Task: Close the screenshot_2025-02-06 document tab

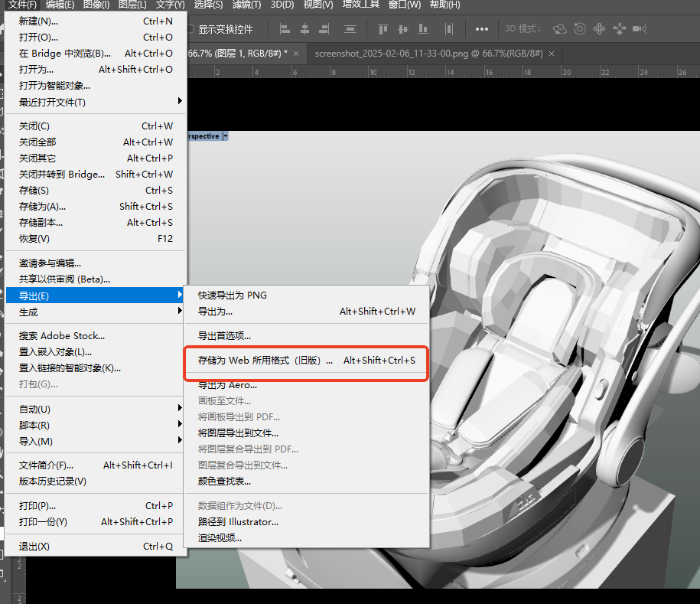Action: click(551, 54)
